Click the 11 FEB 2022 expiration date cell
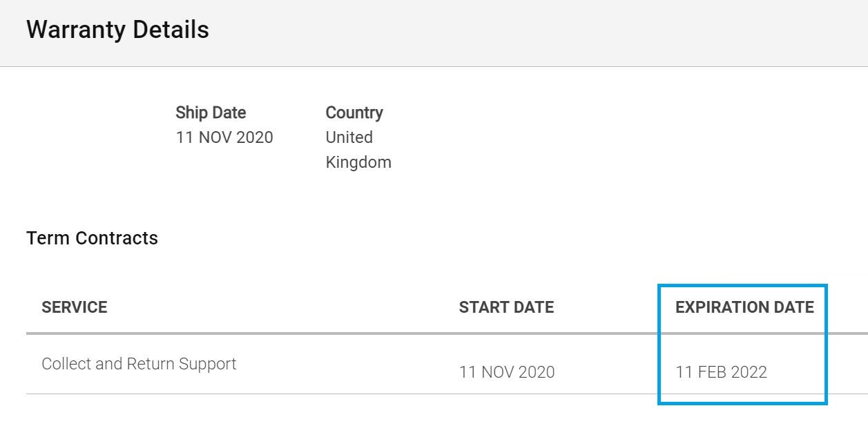Viewport: 868px width, 426px height. tap(722, 372)
